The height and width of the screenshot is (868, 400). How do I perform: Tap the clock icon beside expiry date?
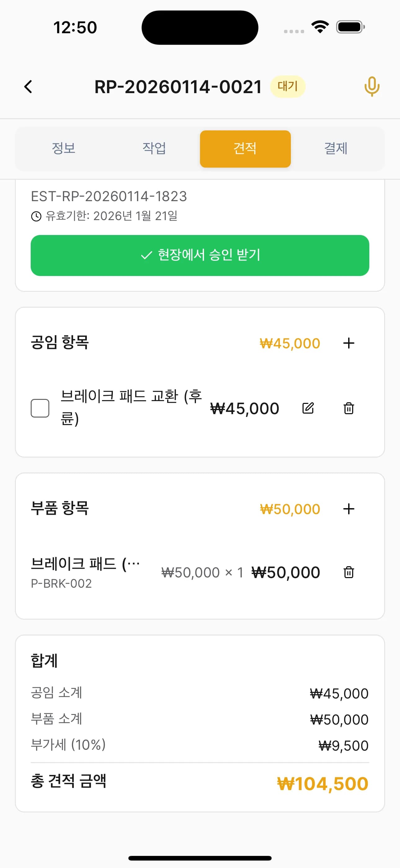pyautogui.click(x=36, y=216)
